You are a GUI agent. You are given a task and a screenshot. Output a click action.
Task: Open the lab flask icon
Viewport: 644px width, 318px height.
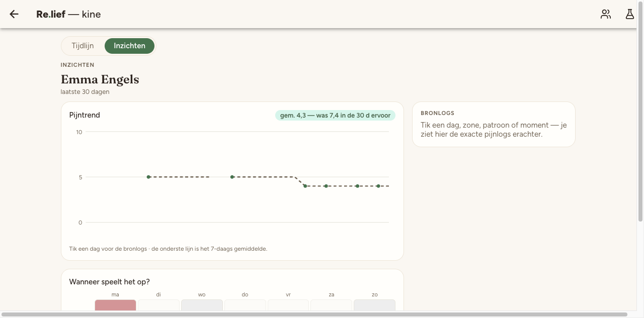(x=630, y=14)
